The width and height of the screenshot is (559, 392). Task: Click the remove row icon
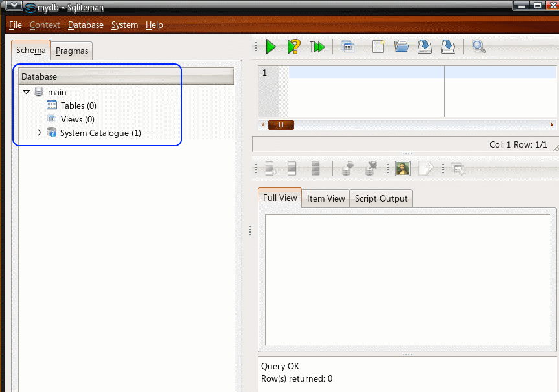point(292,168)
